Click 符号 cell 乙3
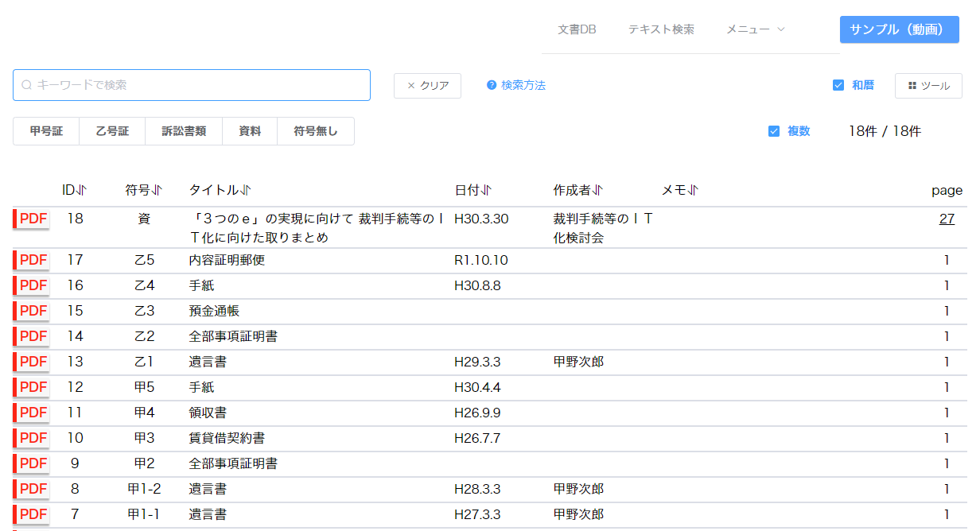This screenshot has height=531, width=980. [144, 311]
